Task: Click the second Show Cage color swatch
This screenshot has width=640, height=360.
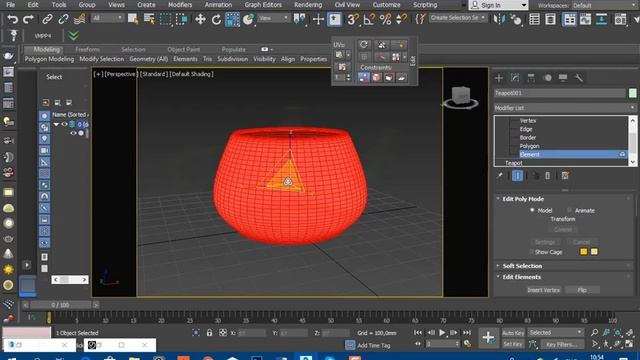Action: 594,252
